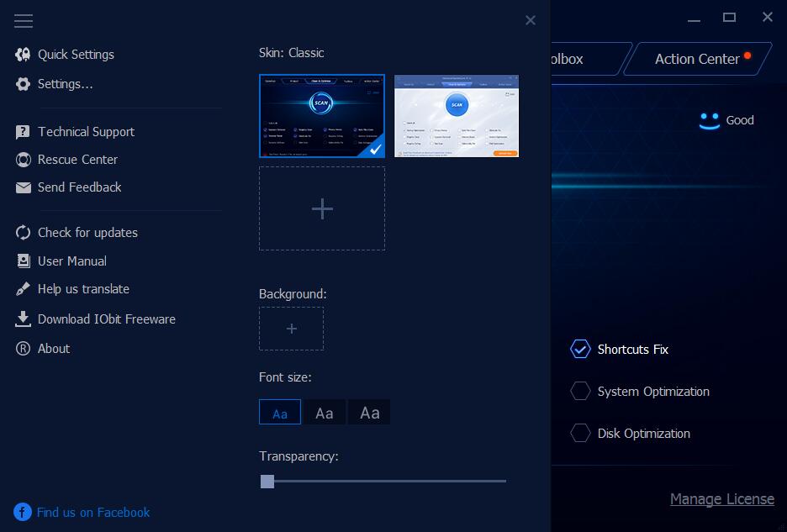Click the Skin: Classic label
The image size is (787, 532).
(291, 53)
